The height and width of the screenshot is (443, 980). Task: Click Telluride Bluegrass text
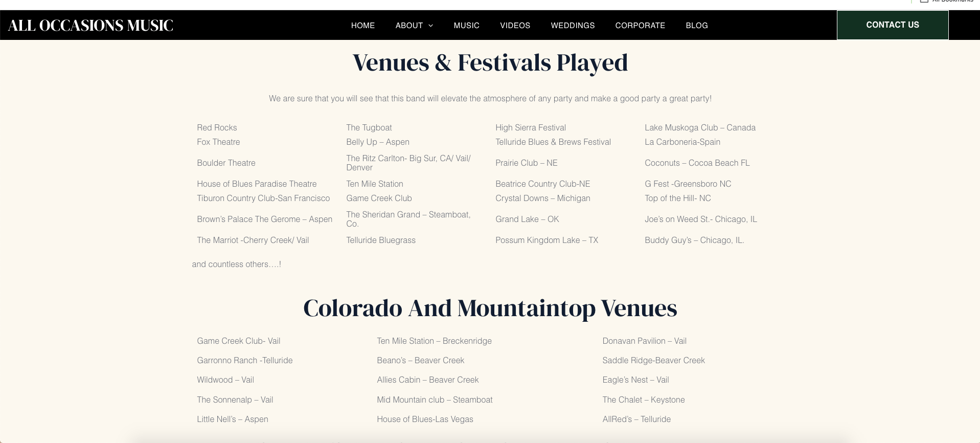pyautogui.click(x=381, y=240)
